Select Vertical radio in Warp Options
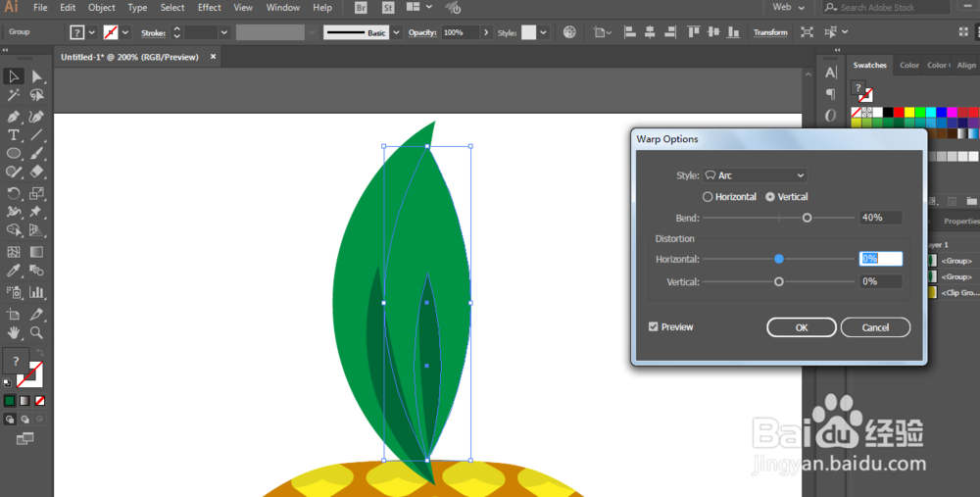The height and width of the screenshot is (497, 980). (x=770, y=197)
